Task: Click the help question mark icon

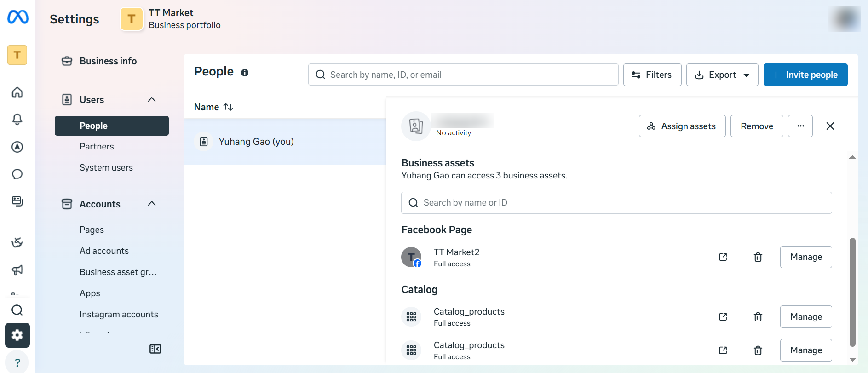Action: pyautogui.click(x=17, y=362)
